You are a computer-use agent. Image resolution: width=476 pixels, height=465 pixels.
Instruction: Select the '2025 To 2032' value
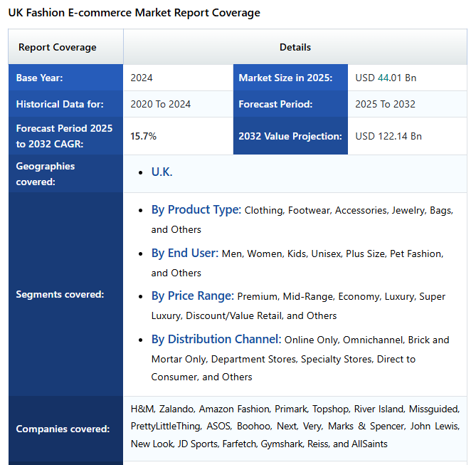click(x=385, y=104)
